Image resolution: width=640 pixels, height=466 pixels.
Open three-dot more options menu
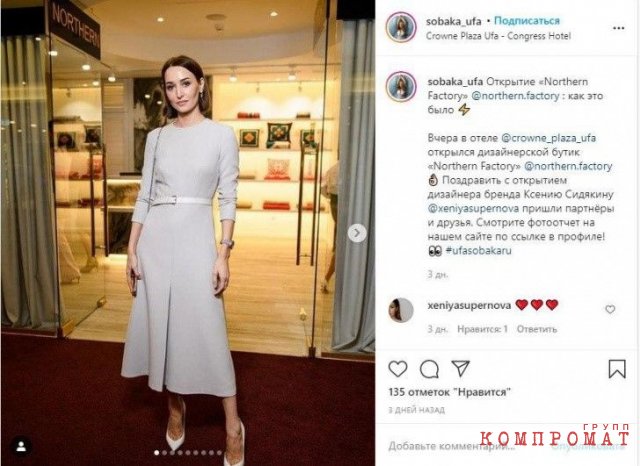pyautogui.click(x=618, y=28)
